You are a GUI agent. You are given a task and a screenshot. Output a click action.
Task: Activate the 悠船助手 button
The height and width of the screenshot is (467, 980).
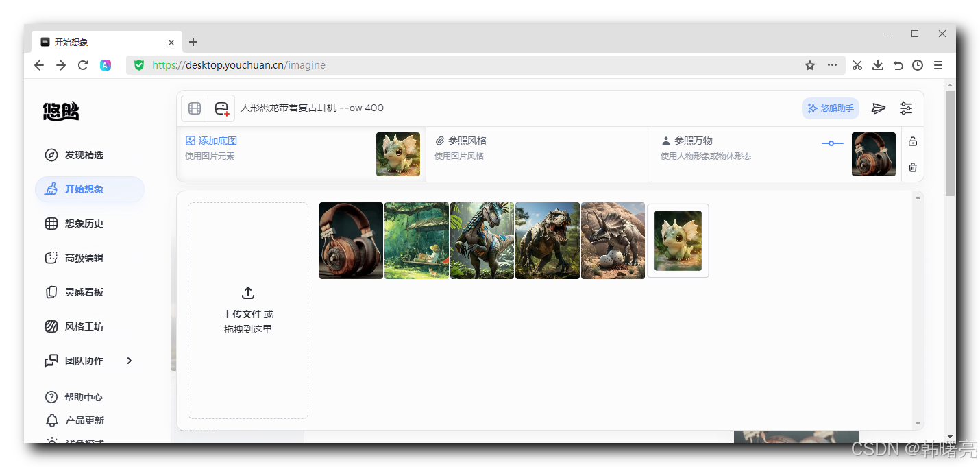(x=830, y=108)
